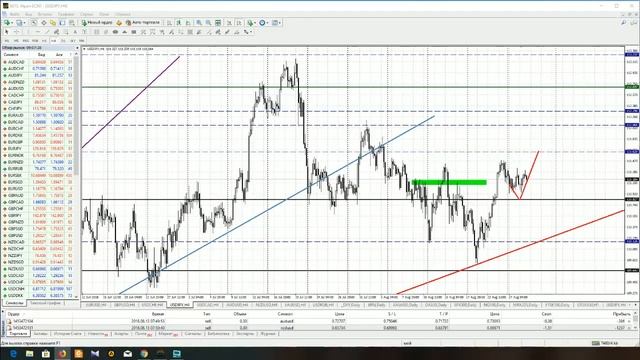Select the Журнал terminal tab

coord(268,333)
